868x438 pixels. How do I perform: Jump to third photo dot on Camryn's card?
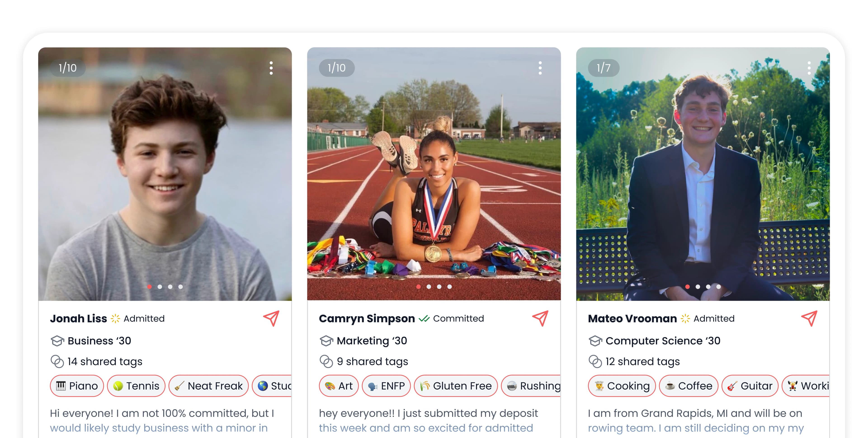439,287
